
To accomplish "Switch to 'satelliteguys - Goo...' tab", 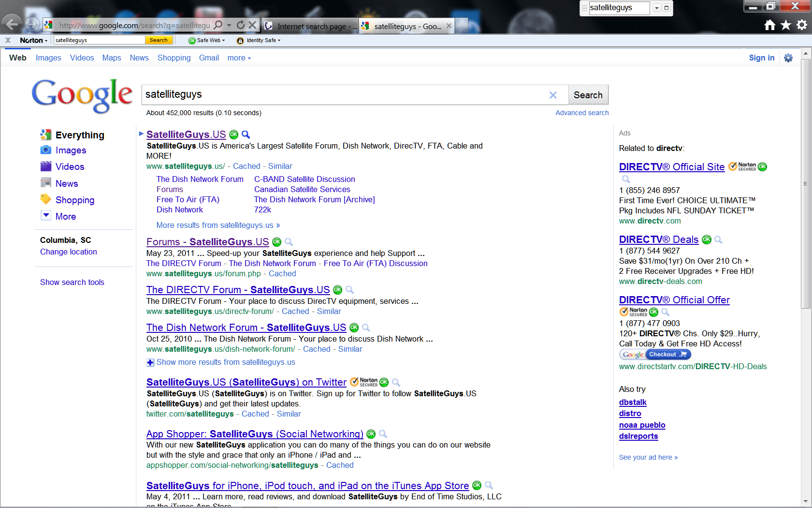I will (407, 26).
